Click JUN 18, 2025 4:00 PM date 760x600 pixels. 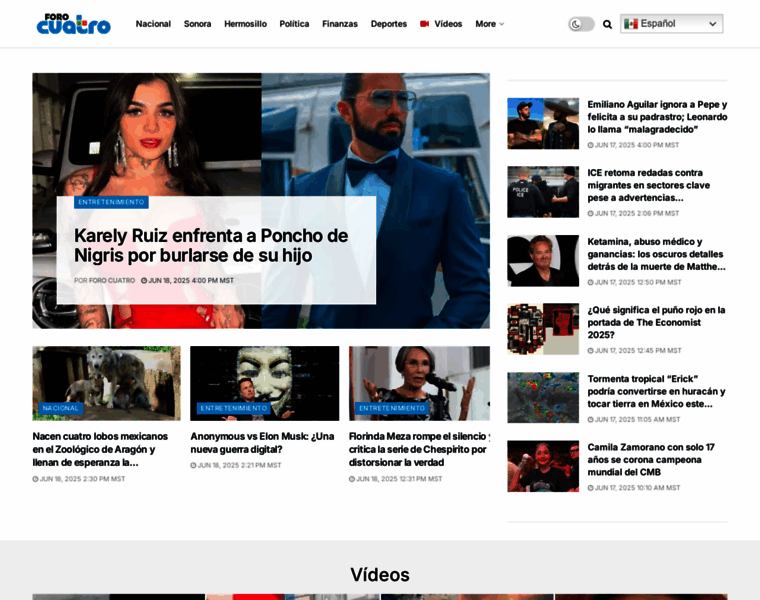(x=188, y=281)
